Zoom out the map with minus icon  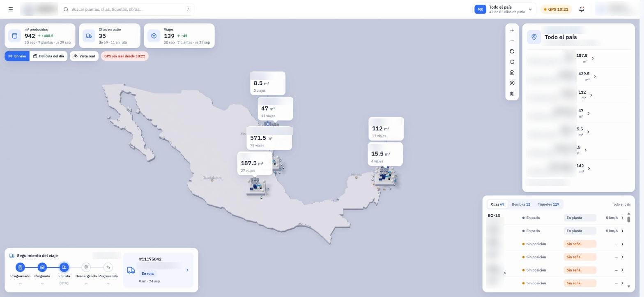[512, 41]
